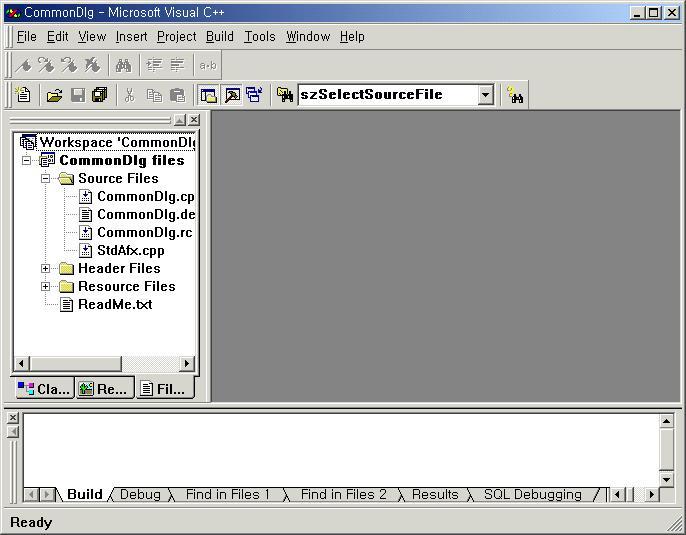Open the Insert menu
This screenshot has width=686, height=535.
pyautogui.click(x=131, y=36)
